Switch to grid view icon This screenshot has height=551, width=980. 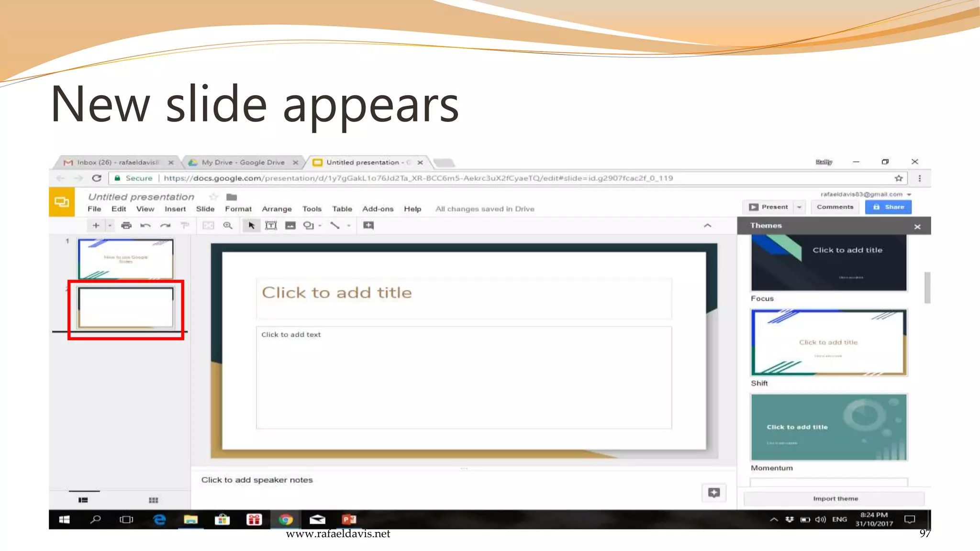click(153, 500)
